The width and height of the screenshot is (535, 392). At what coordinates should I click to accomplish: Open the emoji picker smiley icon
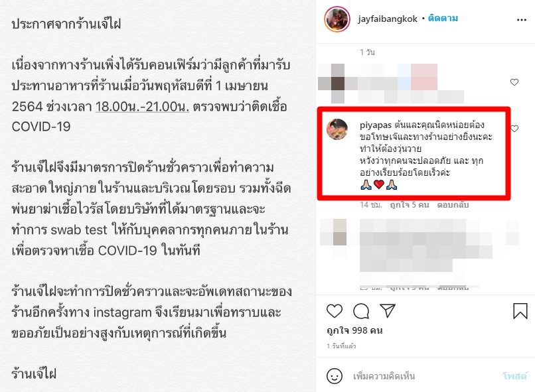pos(335,376)
